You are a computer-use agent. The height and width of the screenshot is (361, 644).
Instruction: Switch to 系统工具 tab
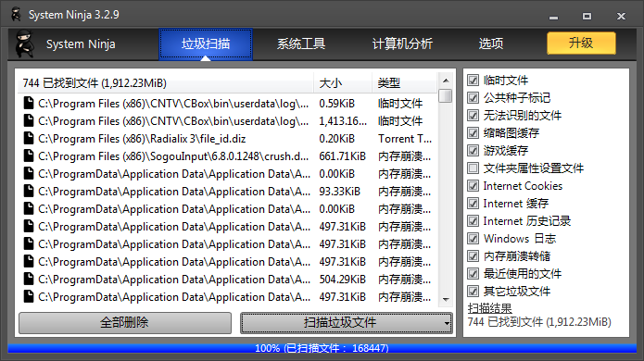click(301, 44)
